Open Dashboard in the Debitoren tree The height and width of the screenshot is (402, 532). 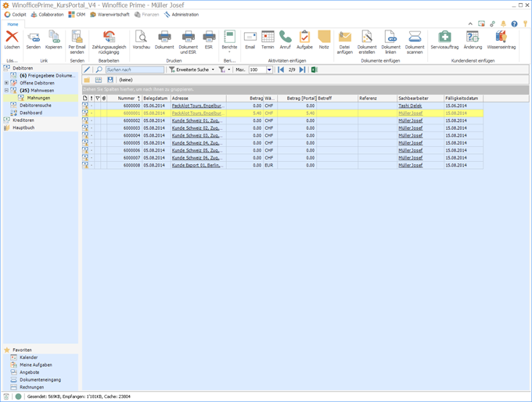(31, 113)
